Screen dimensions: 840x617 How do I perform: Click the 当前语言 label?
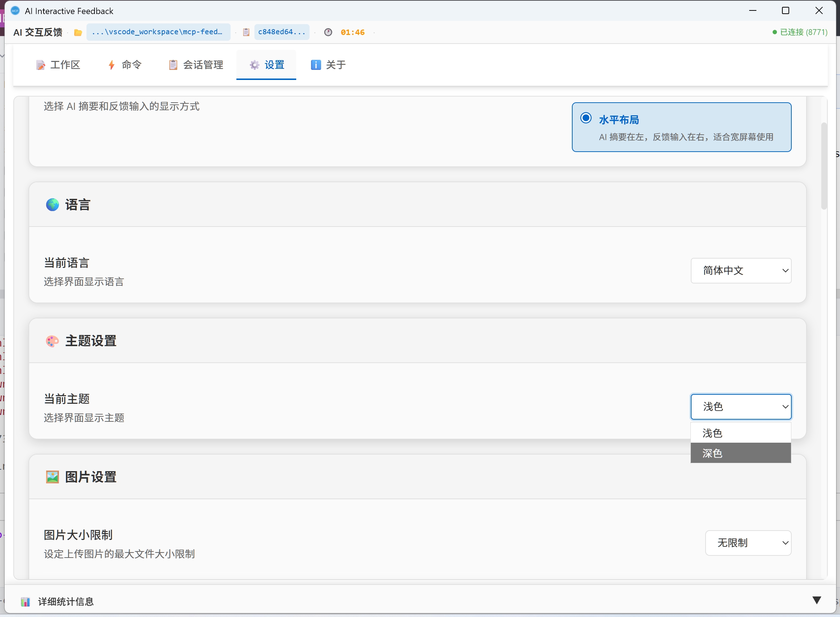67,263
